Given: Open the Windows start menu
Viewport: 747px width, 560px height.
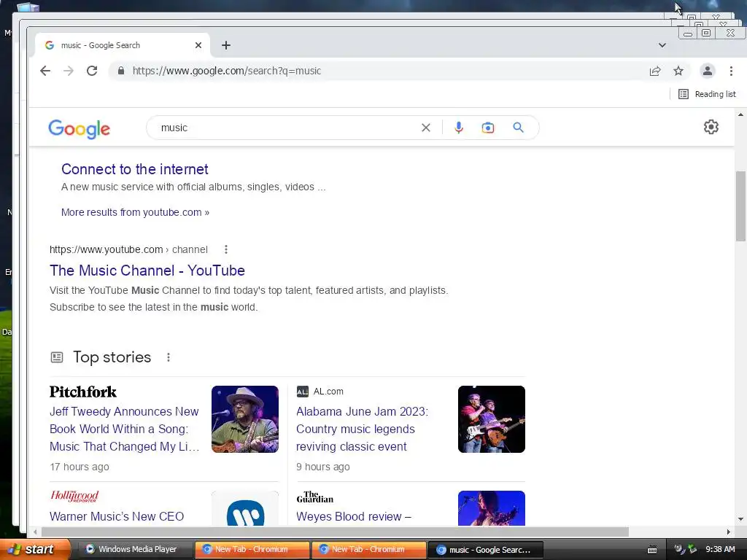Looking at the screenshot, I should pos(35,549).
